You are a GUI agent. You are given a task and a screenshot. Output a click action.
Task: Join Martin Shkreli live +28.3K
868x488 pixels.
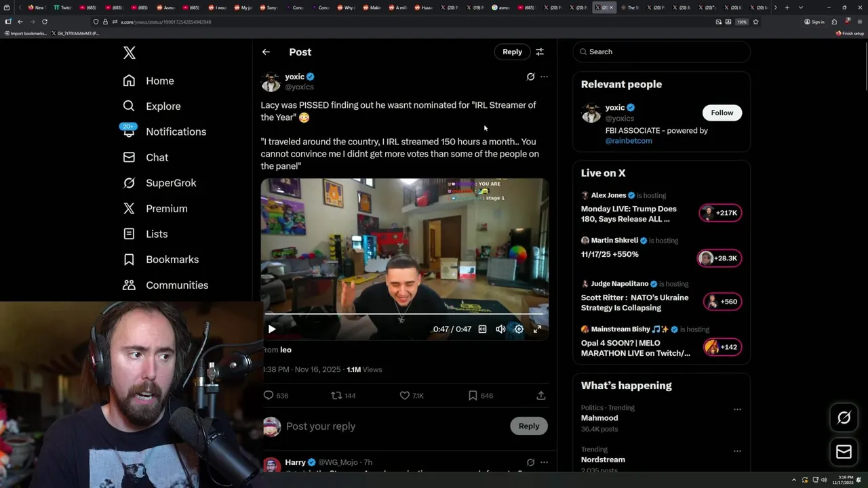coord(719,258)
